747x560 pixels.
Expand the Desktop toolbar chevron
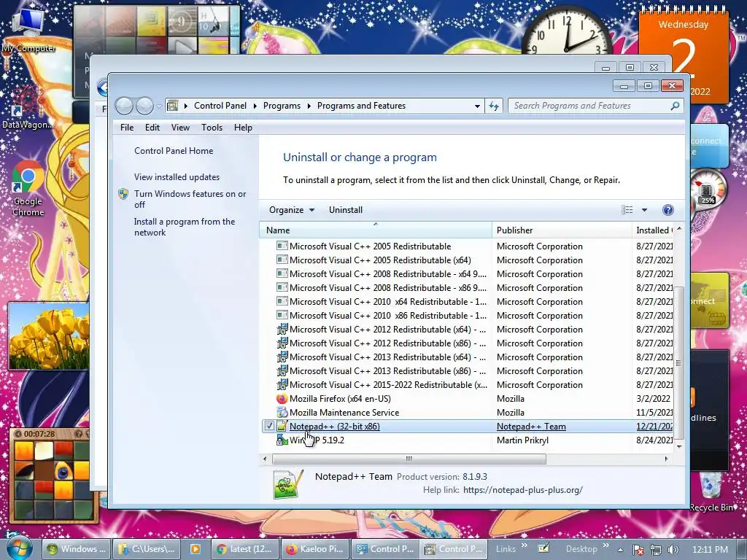click(605, 545)
